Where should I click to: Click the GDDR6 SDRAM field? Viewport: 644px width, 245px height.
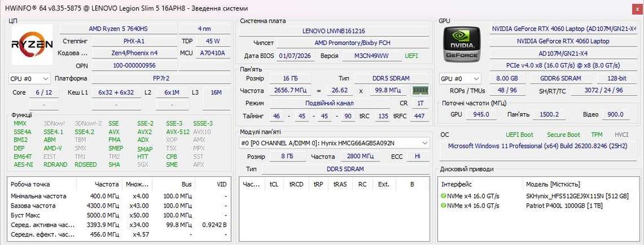coord(561,78)
